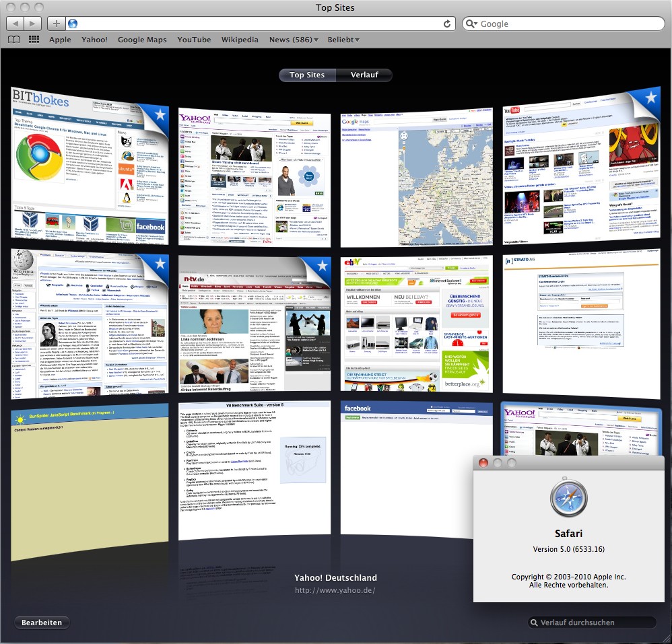Open the STRATO AG thumbnail
672x644 pixels.
click(581, 324)
